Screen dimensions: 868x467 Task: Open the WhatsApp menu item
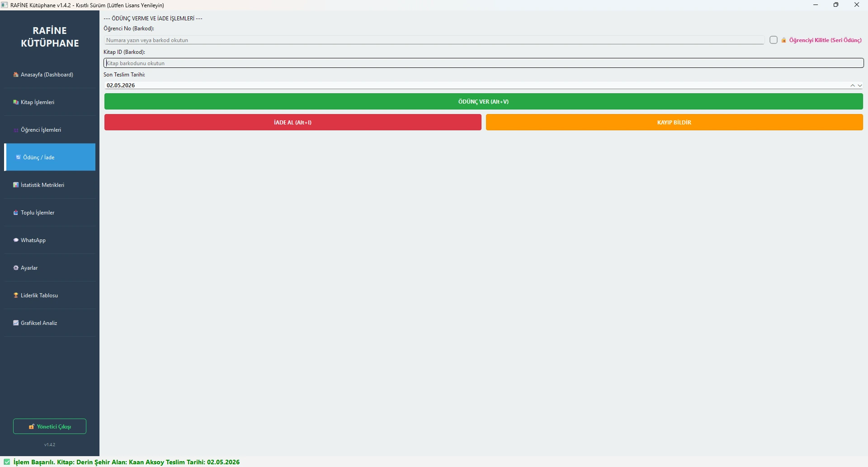[x=50, y=240]
